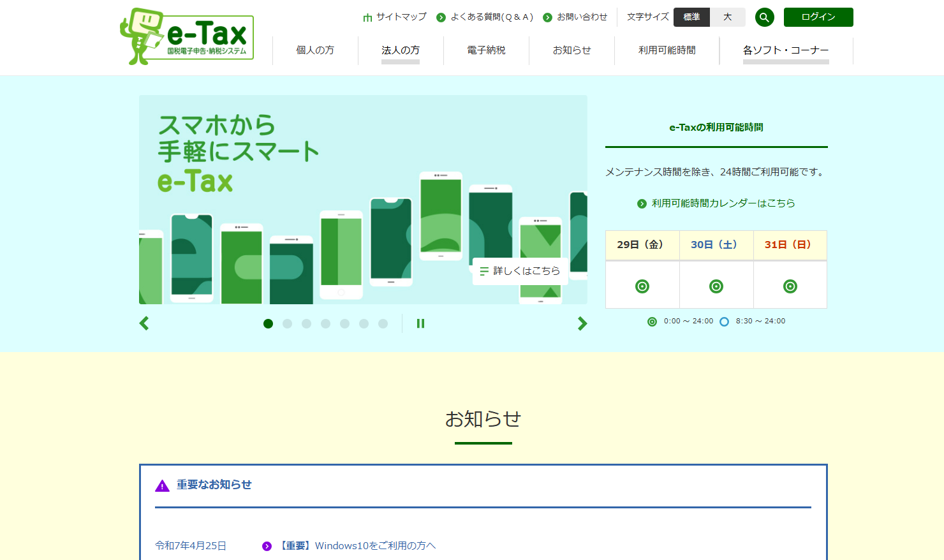This screenshot has width=944, height=560.
Task: Open the サイトマップ link
Action: [x=401, y=17]
